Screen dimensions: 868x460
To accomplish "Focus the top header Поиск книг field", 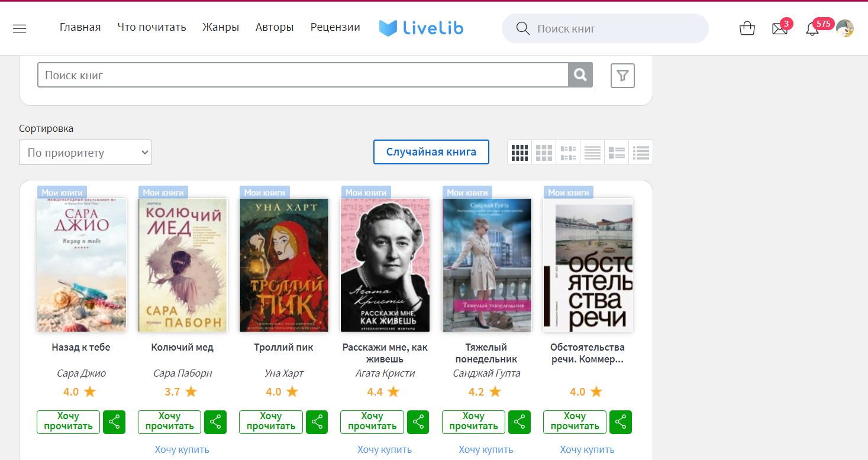I will pos(605,28).
